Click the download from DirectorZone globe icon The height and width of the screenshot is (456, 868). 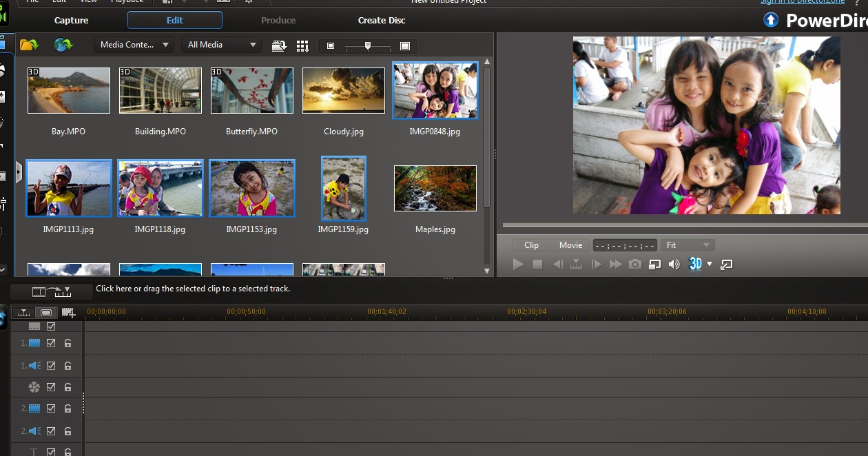click(63, 45)
